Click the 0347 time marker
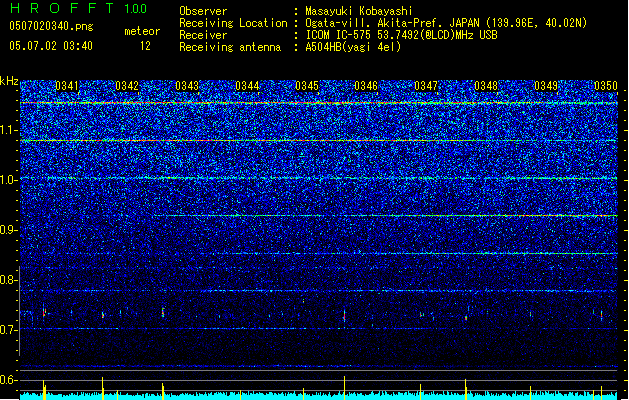629x400 pixels. point(426,86)
